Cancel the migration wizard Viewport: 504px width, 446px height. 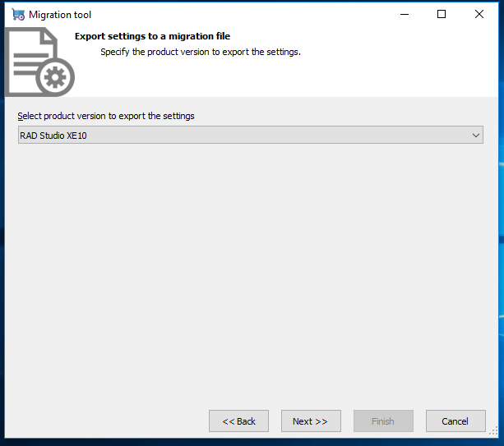coord(455,421)
